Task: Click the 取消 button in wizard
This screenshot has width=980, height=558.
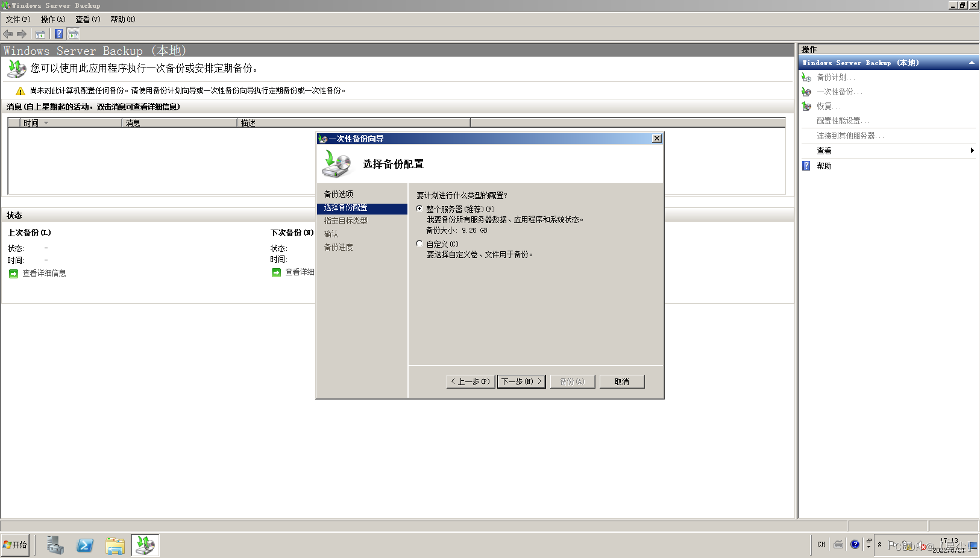Action: pyautogui.click(x=622, y=381)
